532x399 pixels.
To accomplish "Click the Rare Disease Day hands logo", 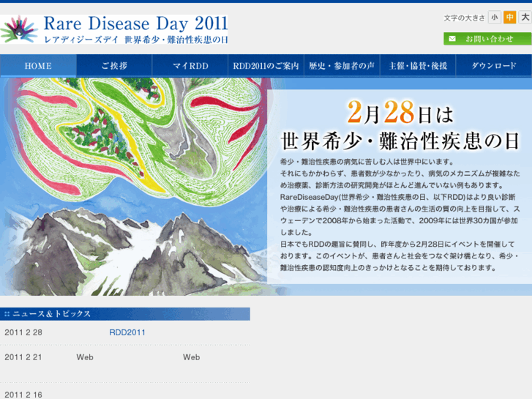I will pyautogui.click(x=19, y=29).
